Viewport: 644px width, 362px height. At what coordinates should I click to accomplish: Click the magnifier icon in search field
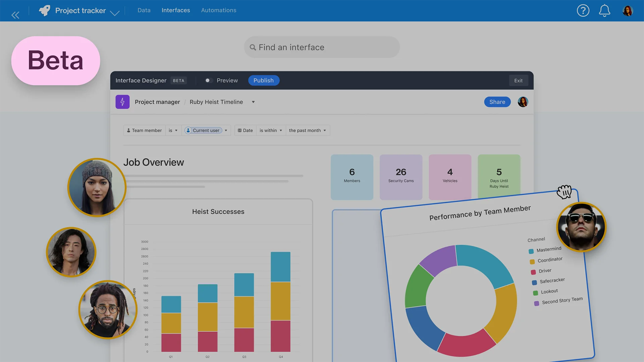pos(253,48)
